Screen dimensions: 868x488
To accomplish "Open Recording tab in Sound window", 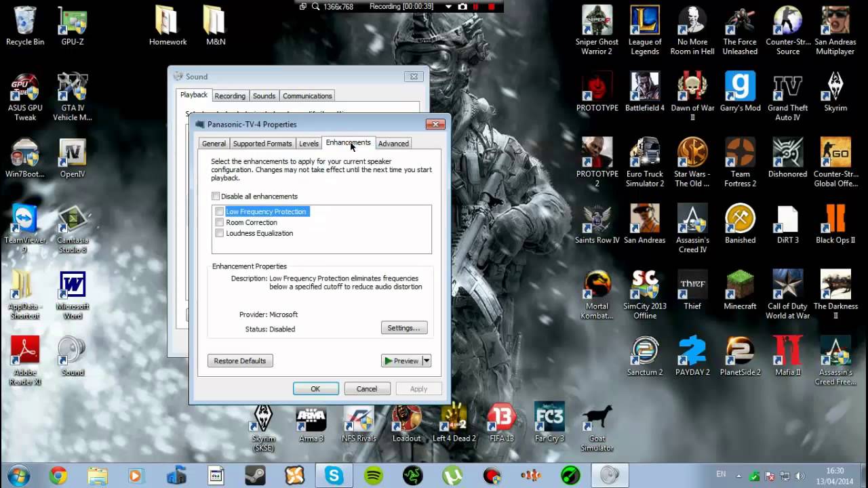I will pyautogui.click(x=230, y=96).
